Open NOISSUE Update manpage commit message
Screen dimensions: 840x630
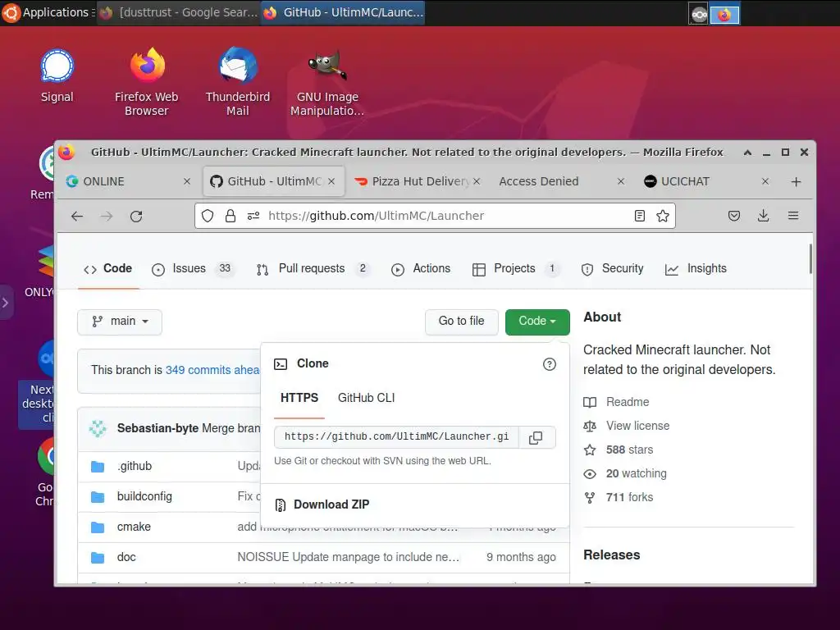(x=348, y=557)
